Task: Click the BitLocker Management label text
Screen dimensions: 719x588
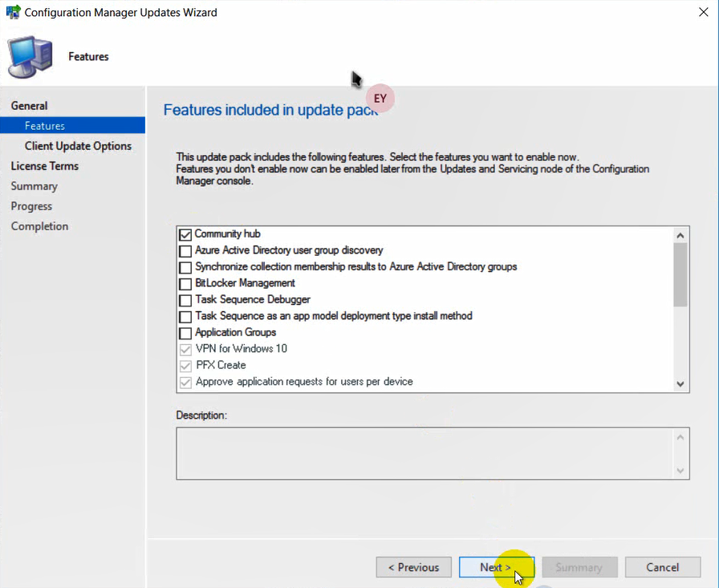Action: 245,283
